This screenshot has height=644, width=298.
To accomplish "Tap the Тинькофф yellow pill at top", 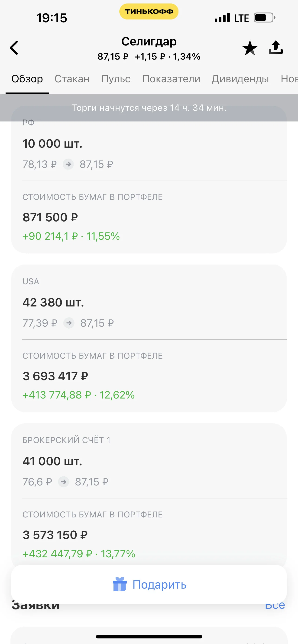I will click(x=149, y=12).
